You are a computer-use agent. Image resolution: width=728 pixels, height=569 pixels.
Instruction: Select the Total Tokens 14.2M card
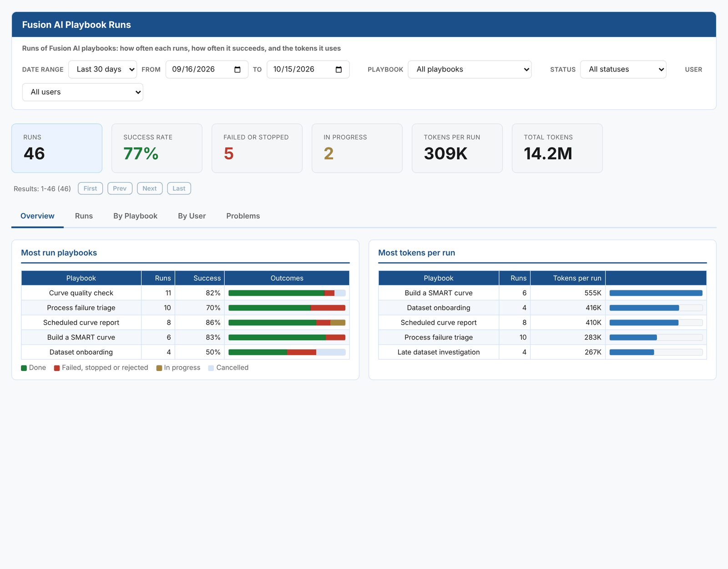pos(557,148)
